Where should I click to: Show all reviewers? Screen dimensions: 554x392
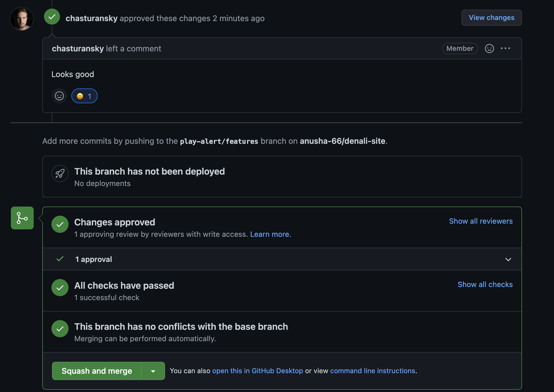481,221
